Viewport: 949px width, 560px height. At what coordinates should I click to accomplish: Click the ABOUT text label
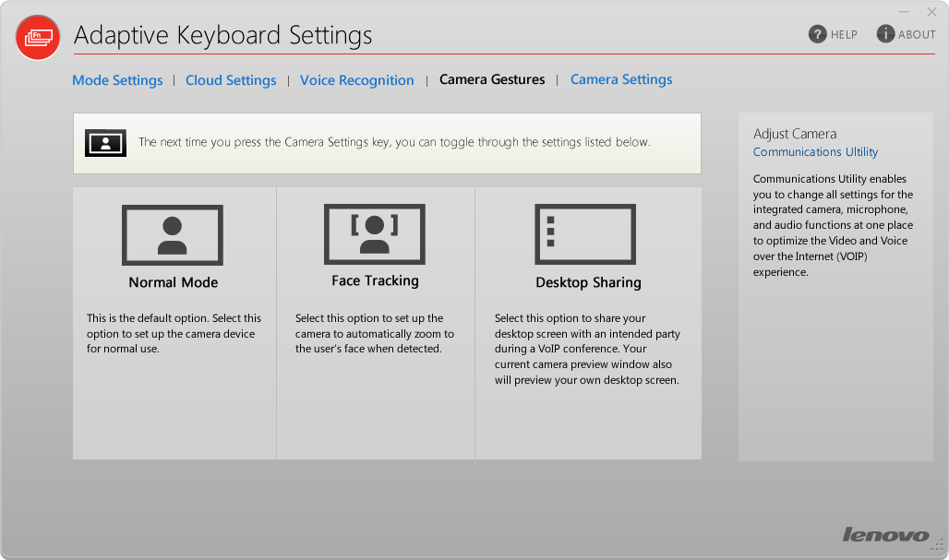click(x=917, y=34)
